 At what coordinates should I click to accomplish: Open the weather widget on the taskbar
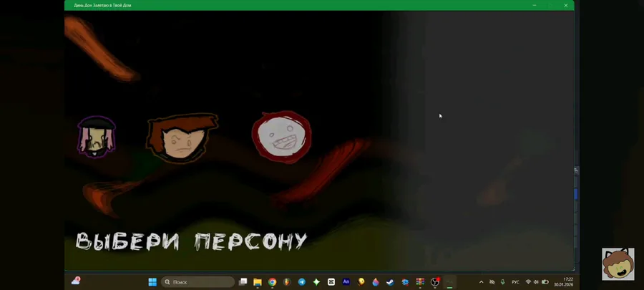coord(76,281)
